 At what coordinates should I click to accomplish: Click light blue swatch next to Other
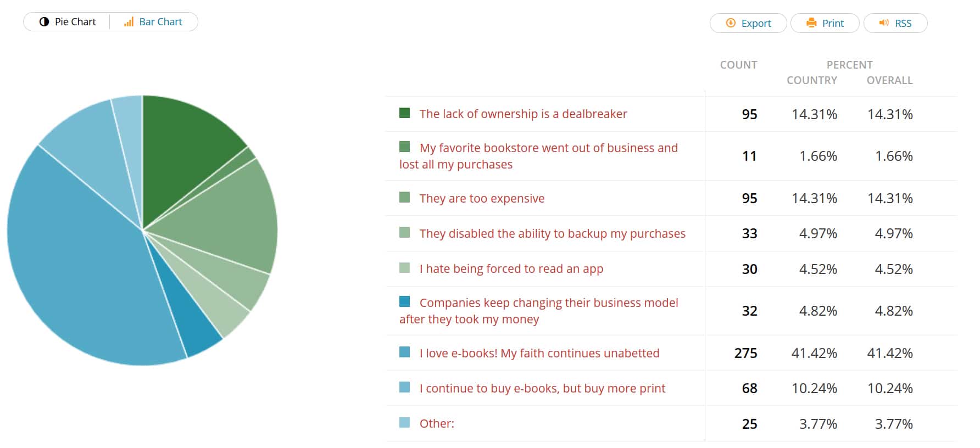coord(405,422)
